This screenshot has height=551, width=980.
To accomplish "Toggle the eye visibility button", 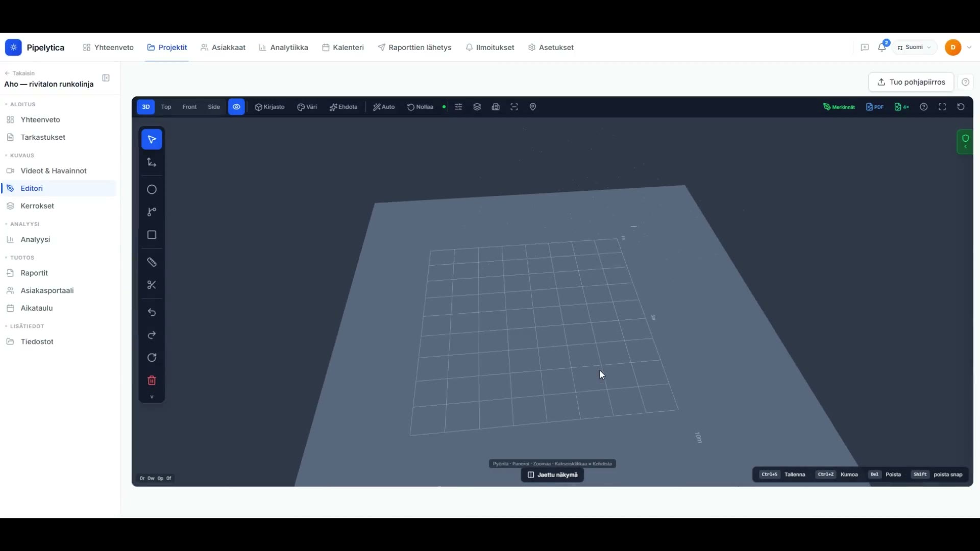I will click(236, 107).
